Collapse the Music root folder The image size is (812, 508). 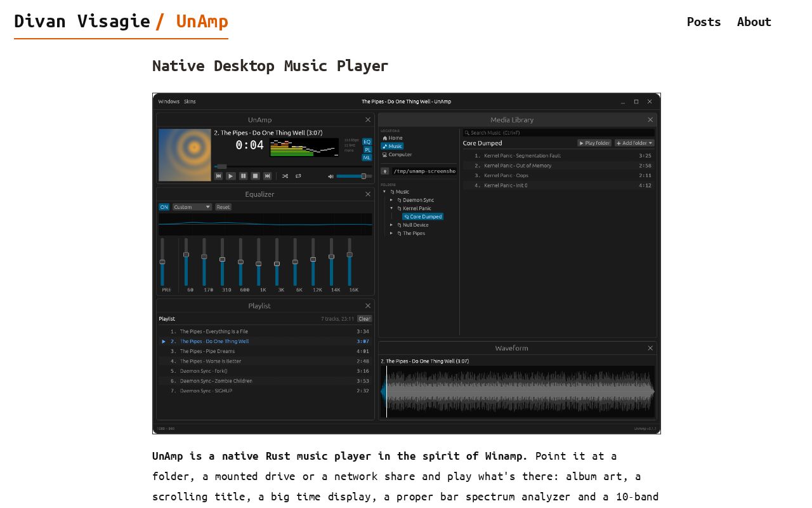[x=384, y=192]
